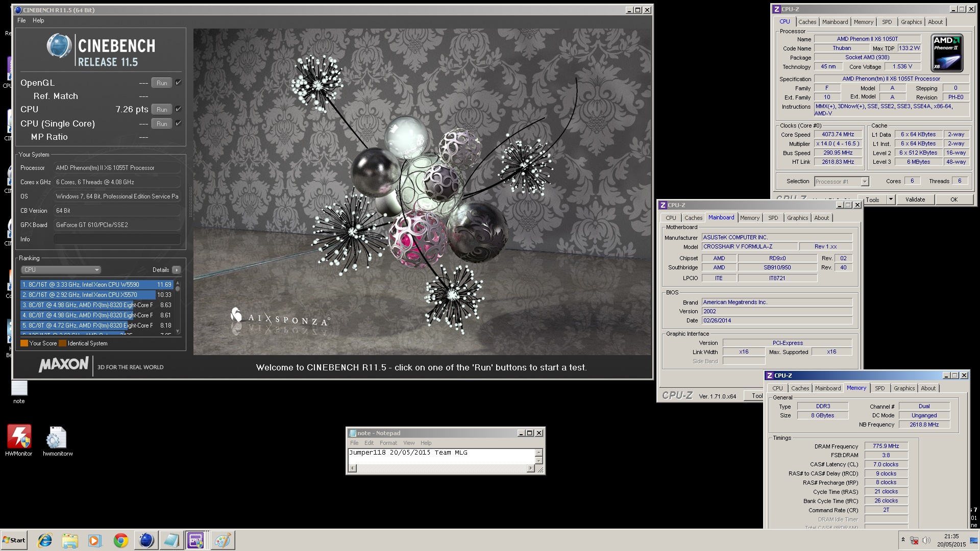Viewport: 980px width, 551px height.
Task: Toggle the CPU Single Core checkbox
Action: pyautogui.click(x=179, y=123)
